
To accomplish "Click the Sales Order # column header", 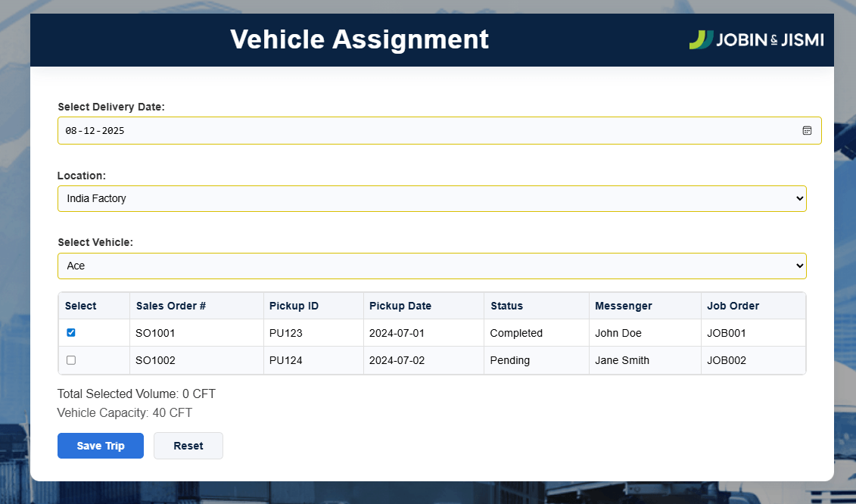I will click(x=169, y=306).
